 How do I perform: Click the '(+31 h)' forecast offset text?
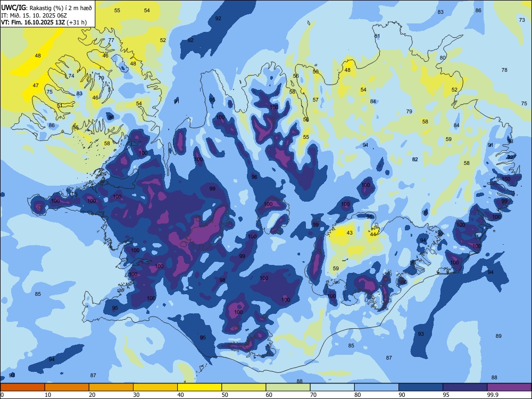coord(76,23)
